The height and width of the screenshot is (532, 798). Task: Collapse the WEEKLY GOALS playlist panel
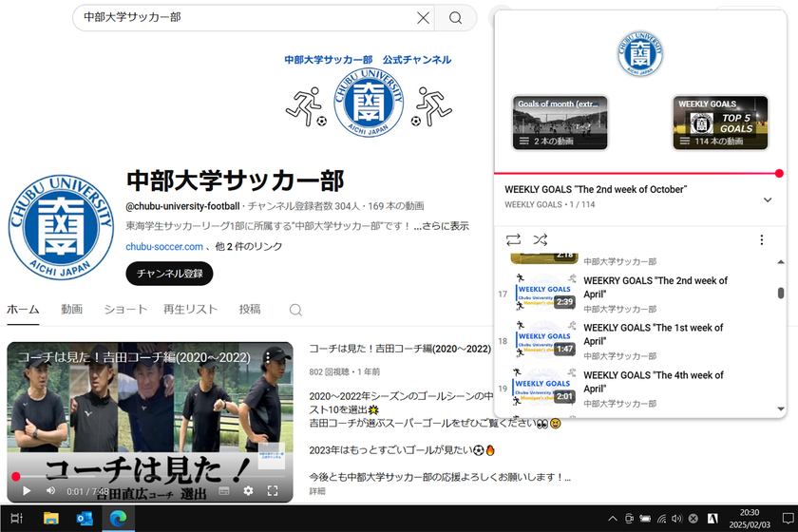pos(768,199)
